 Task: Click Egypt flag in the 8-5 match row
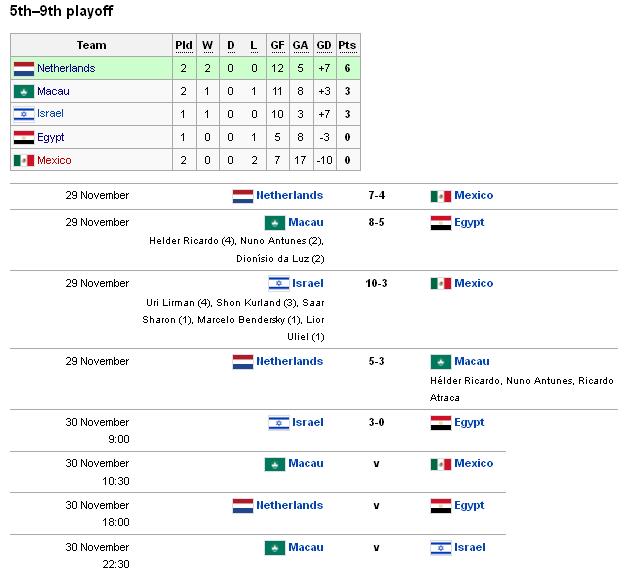tap(441, 223)
